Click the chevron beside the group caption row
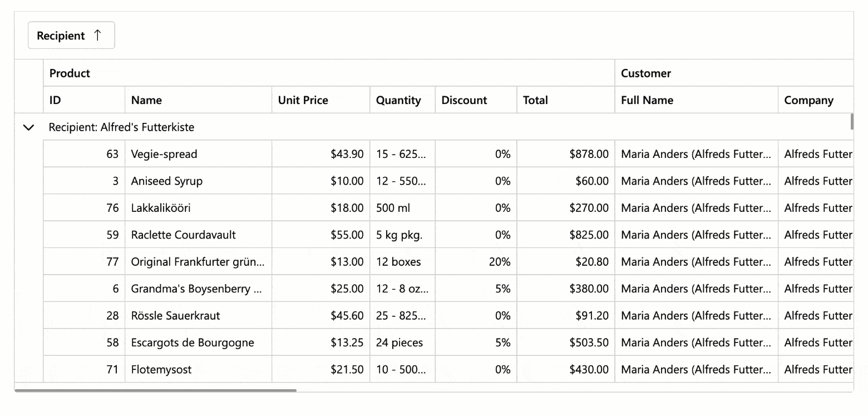The height and width of the screenshot is (417, 868). coord(28,127)
